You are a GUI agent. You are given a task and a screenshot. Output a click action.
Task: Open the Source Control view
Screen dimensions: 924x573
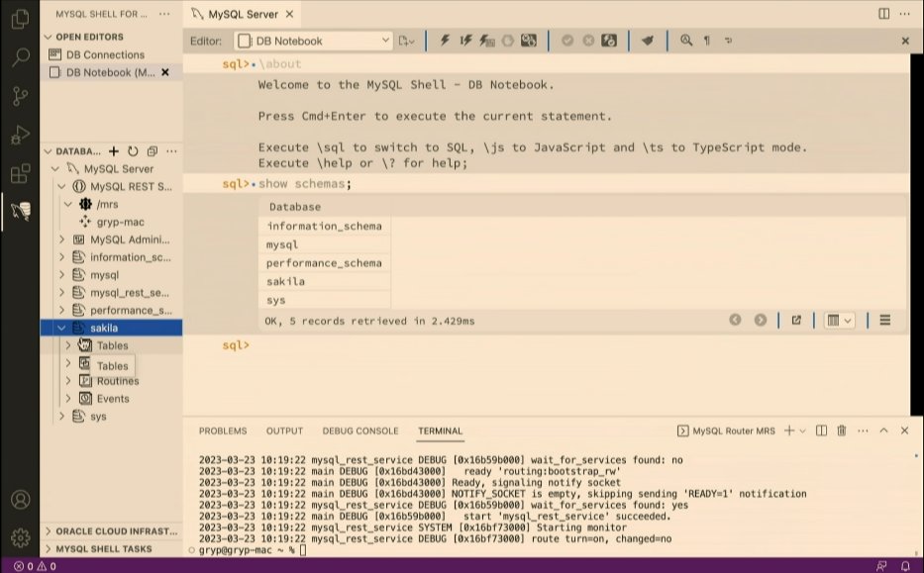tap(20, 95)
